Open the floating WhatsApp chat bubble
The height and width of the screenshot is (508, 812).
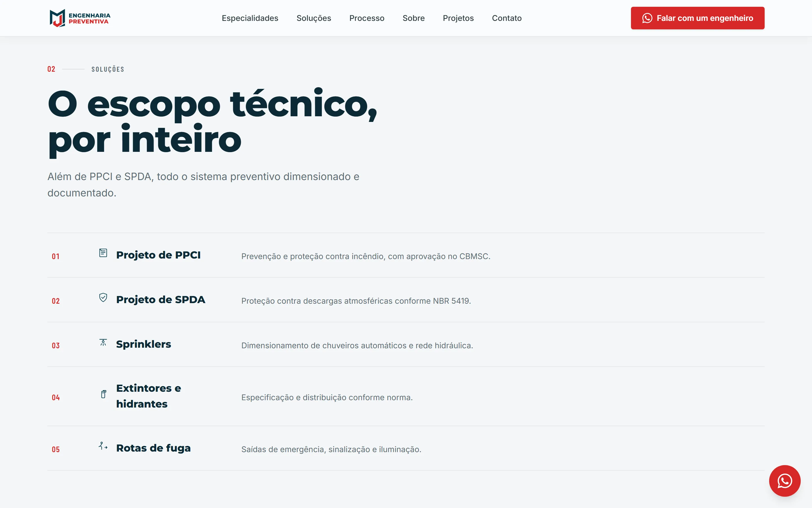784,481
